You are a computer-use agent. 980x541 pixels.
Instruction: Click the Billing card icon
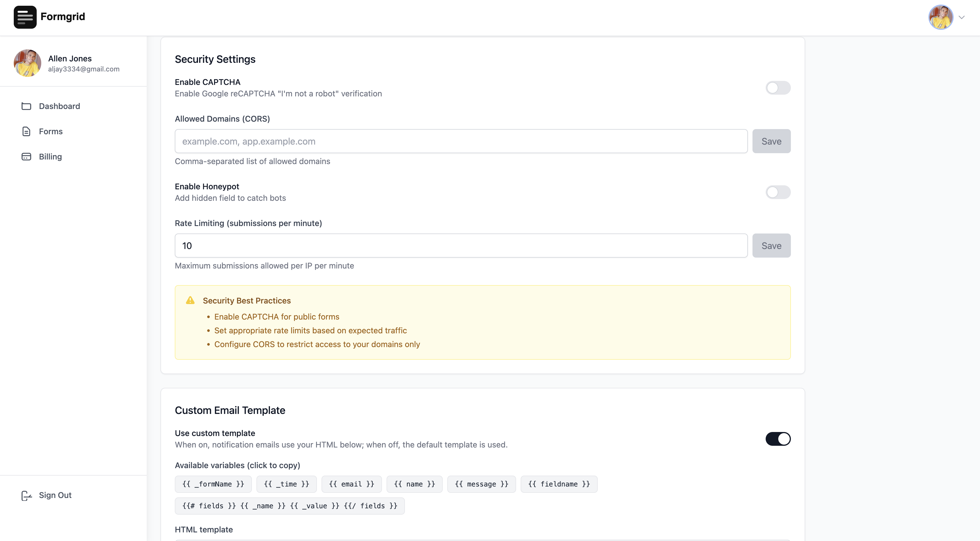(x=26, y=156)
